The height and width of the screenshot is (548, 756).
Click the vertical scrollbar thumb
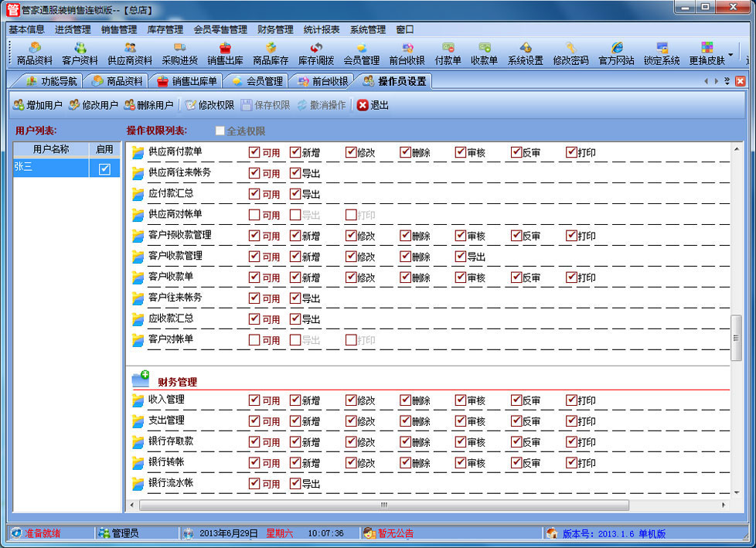[736, 337]
